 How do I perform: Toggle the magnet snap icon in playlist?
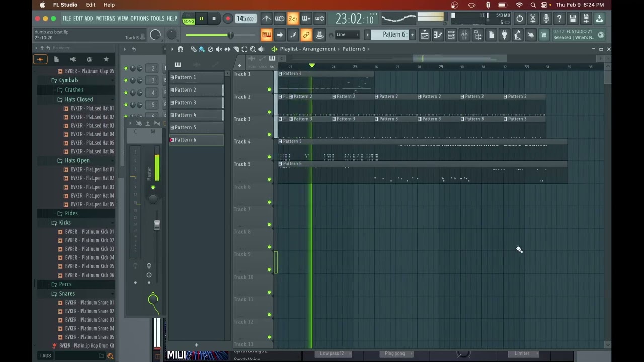[x=180, y=49]
